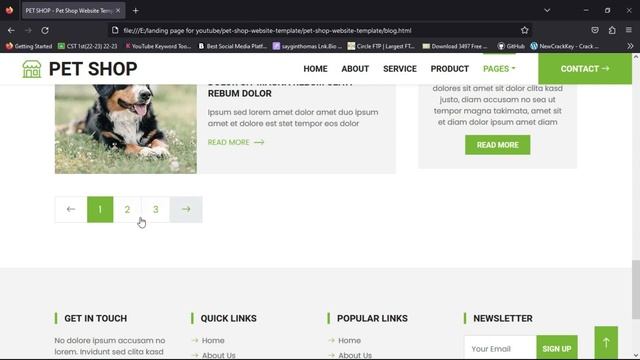Expand the list all tabs dropdown arrow
The width and height of the screenshot is (640, 360).
pos(547,11)
